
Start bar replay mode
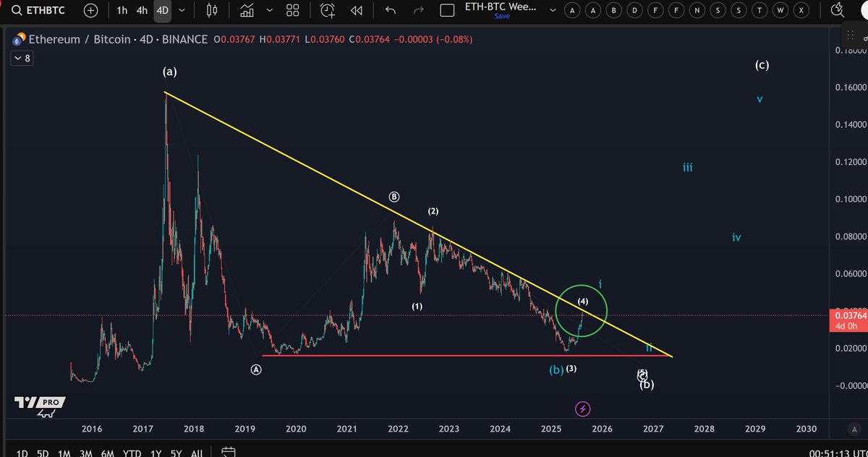tap(356, 11)
